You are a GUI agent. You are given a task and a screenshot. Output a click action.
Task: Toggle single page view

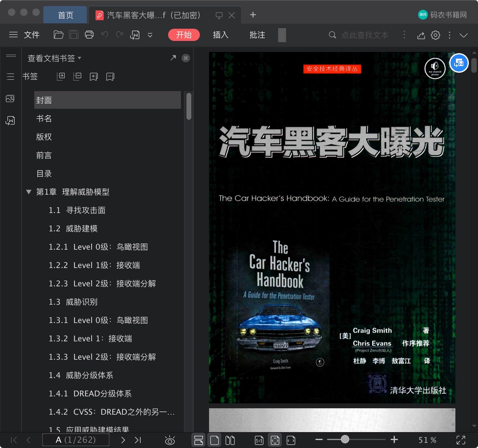coord(215,440)
